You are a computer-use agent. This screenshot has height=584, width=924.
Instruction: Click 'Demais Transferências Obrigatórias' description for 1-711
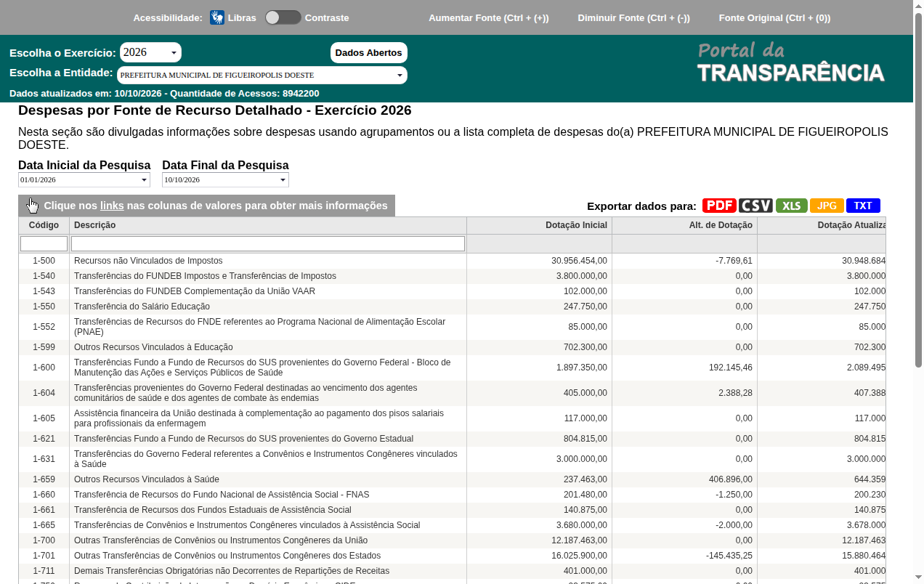pyautogui.click(x=232, y=571)
